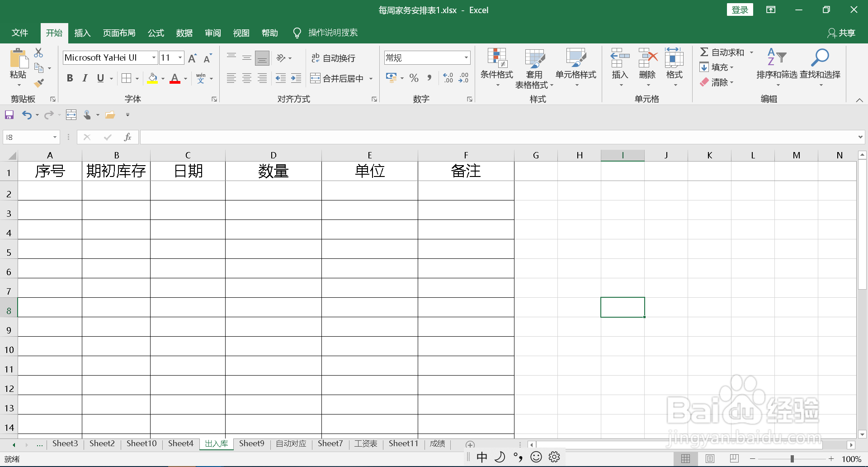868x467 pixels.
Task: Select the Format Painter tool
Action: [40, 83]
